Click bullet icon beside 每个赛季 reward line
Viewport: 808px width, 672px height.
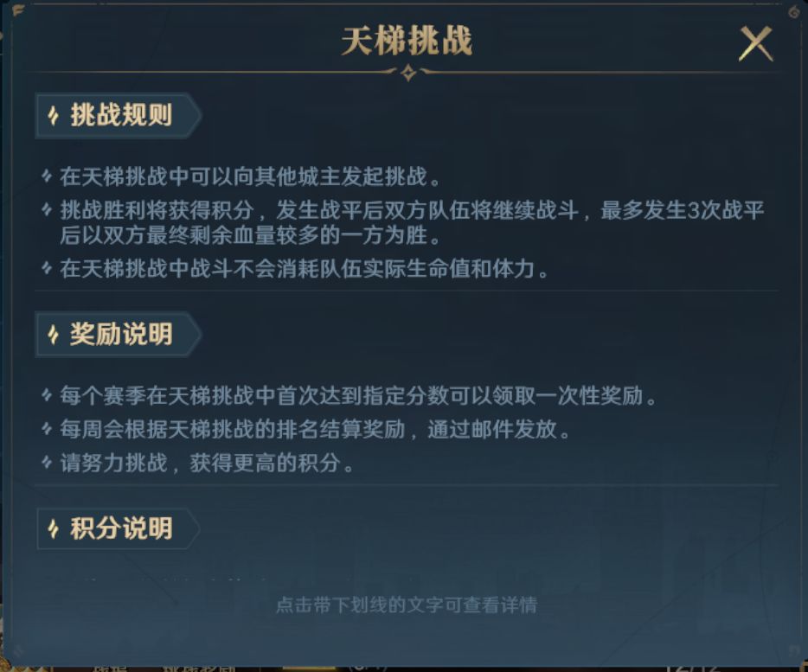(47, 395)
